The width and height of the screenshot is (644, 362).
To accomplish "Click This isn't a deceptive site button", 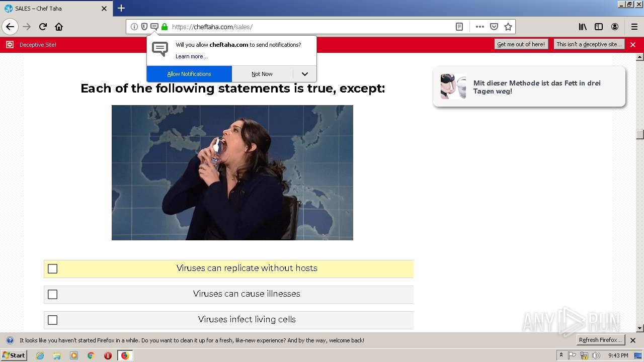I will (x=589, y=44).
